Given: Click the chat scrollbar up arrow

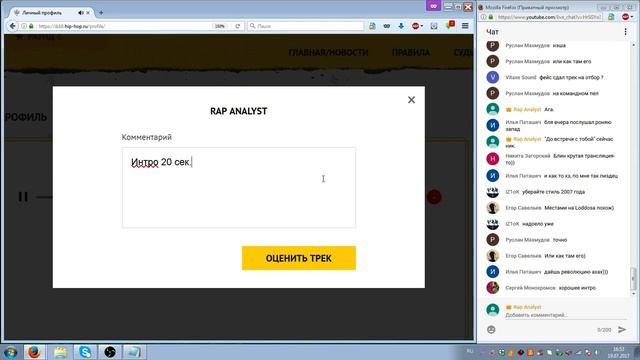Looking at the screenshot, I should coord(633,44).
